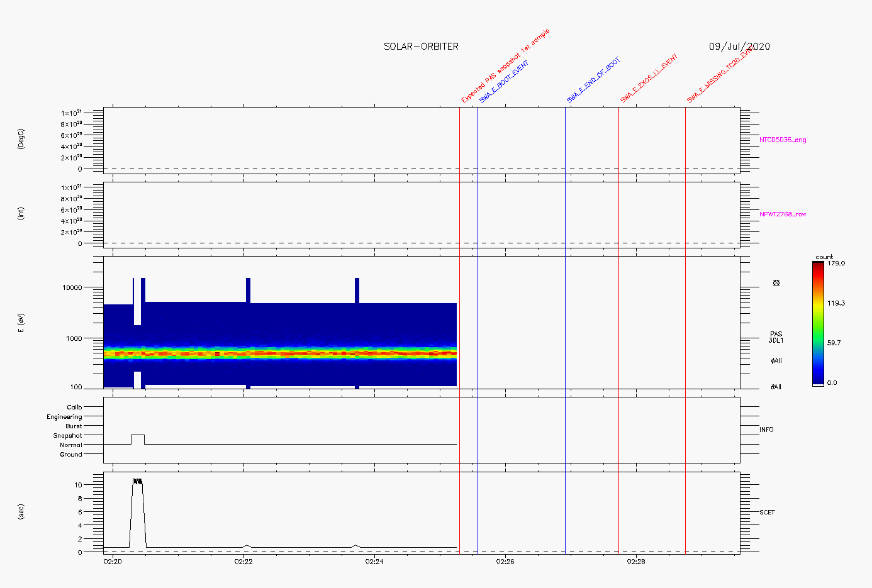Click the (int) axis title
The width and height of the screenshot is (872, 588).
click(x=21, y=214)
